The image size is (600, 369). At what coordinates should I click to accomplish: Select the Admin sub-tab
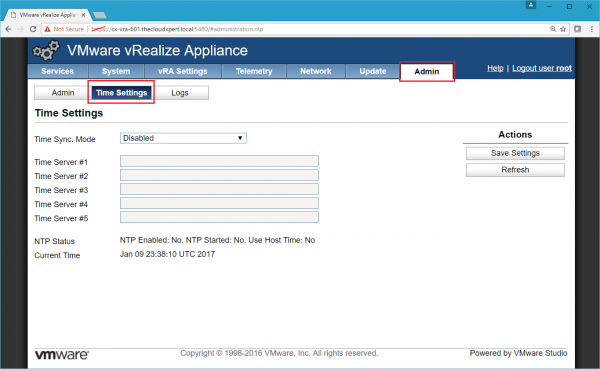(x=63, y=93)
